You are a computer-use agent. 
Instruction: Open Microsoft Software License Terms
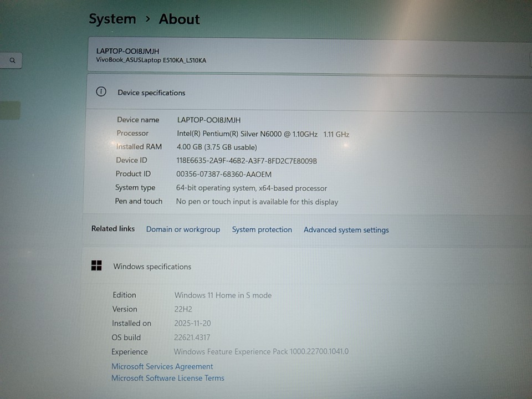click(167, 378)
